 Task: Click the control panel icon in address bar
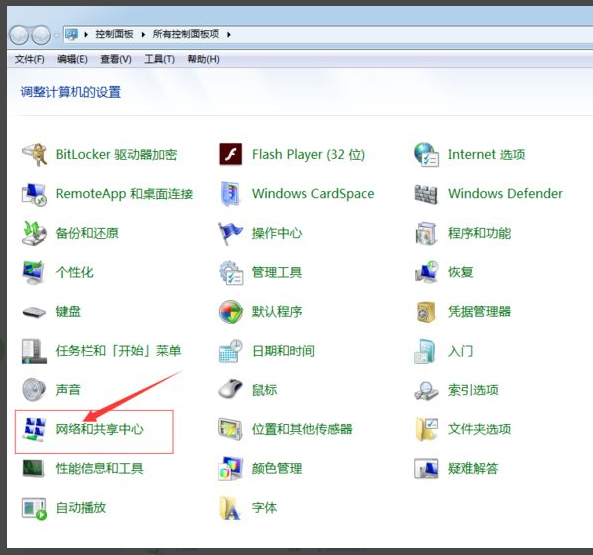[x=71, y=34]
